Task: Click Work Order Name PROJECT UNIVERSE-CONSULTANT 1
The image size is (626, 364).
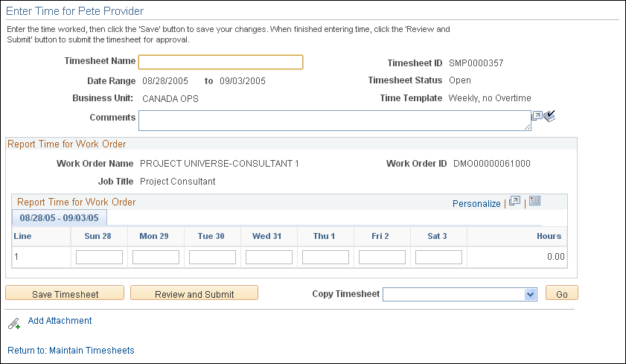Action: pos(219,164)
